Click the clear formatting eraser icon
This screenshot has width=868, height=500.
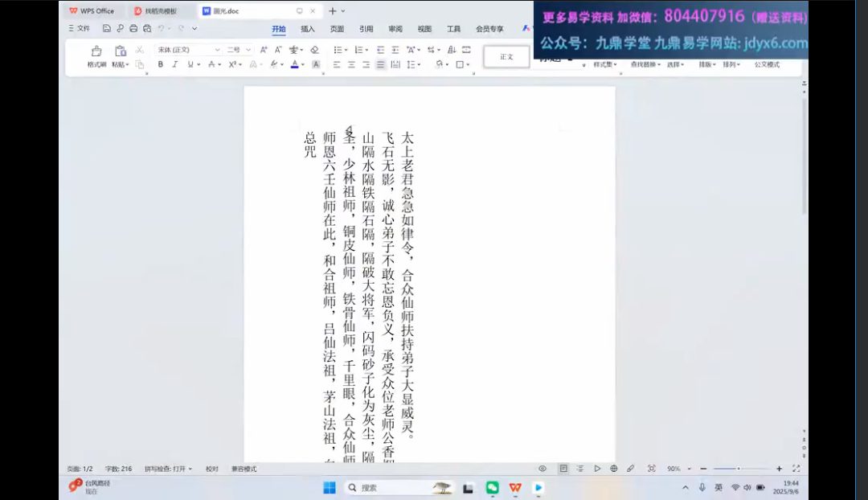[314, 50]
